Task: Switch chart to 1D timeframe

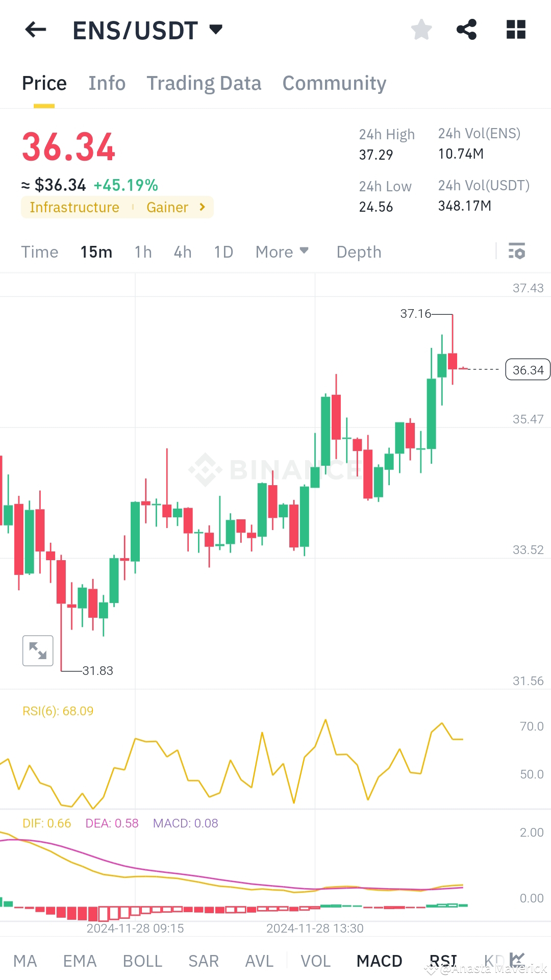Action: [223, 252]
